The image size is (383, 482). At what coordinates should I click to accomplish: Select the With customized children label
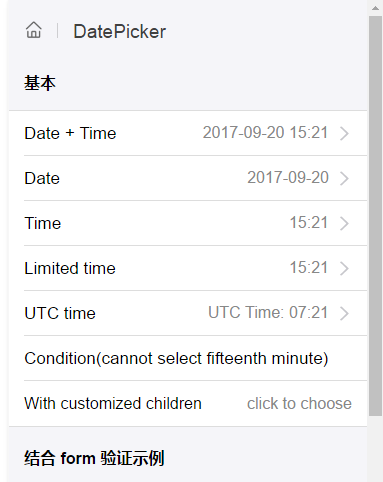pyautogui.click(x=113, y=404)
